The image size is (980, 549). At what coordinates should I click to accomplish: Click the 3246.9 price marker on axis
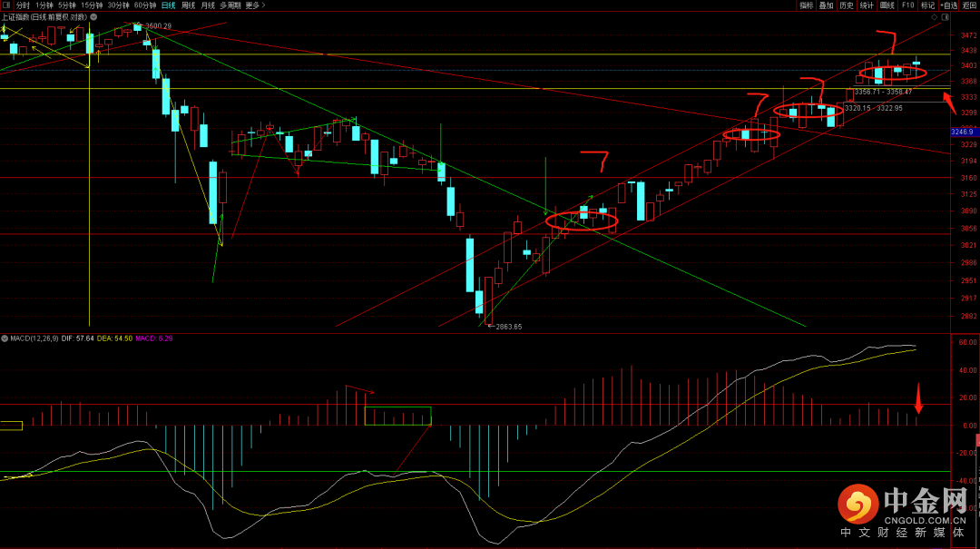pos(963,132)
